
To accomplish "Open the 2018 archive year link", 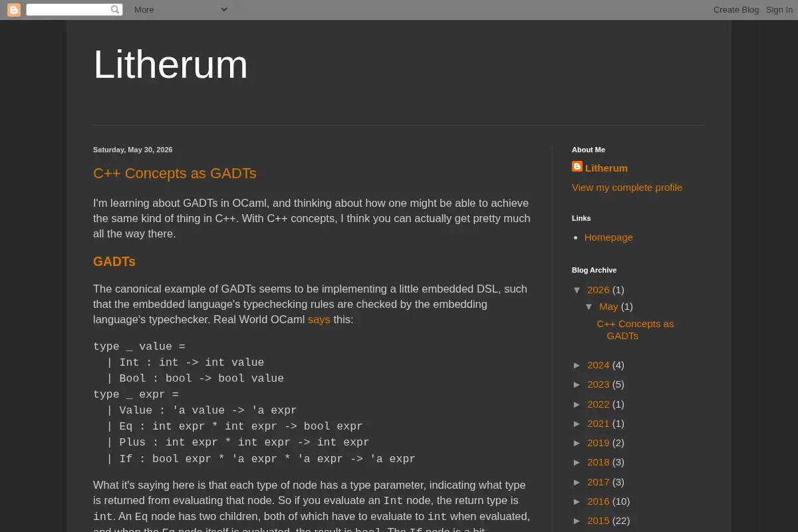I will coord(598,462).
